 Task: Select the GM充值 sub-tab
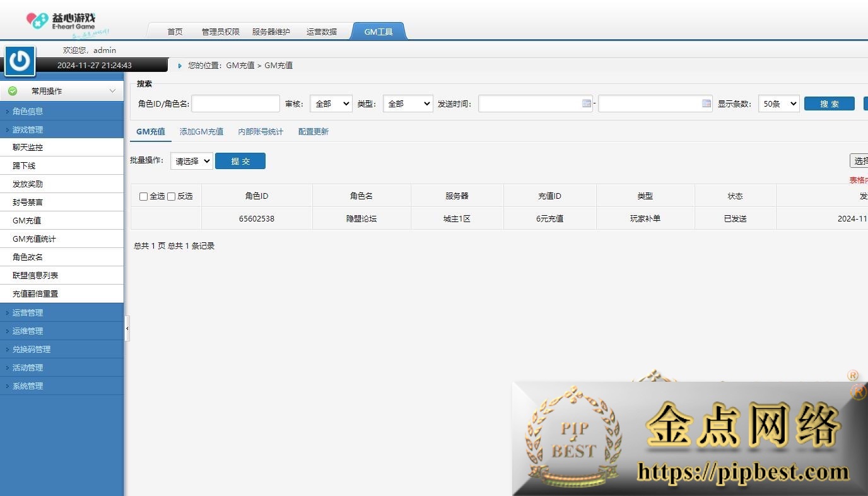click(x=151, y=132)
